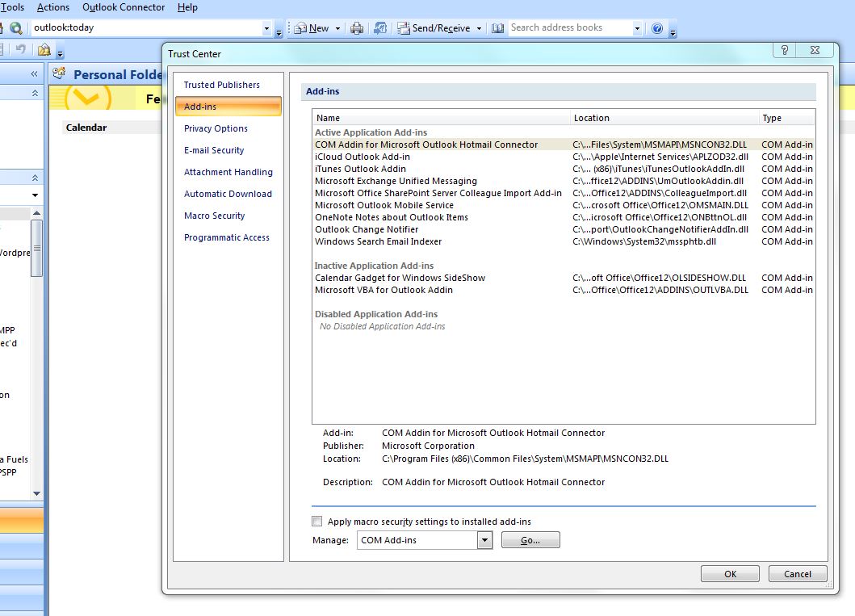
Task: Click OK in Trust Center
Action: click(730, 574)
